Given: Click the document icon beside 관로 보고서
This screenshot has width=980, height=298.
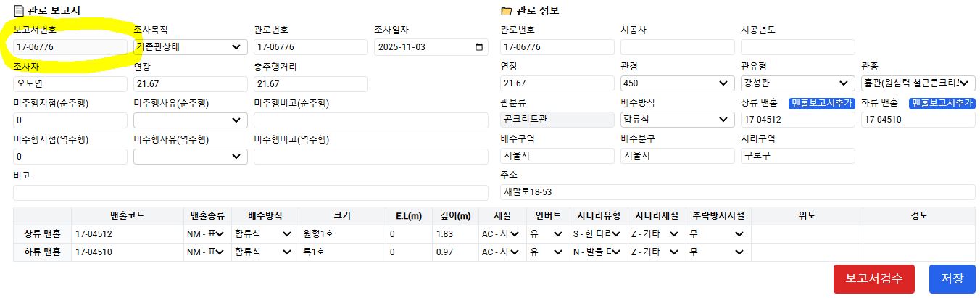Looking at the screenshot, I should click(19, 11).
